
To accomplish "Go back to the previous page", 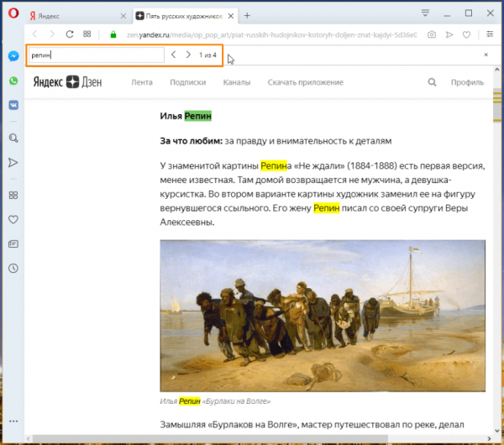I will (35, 34).
